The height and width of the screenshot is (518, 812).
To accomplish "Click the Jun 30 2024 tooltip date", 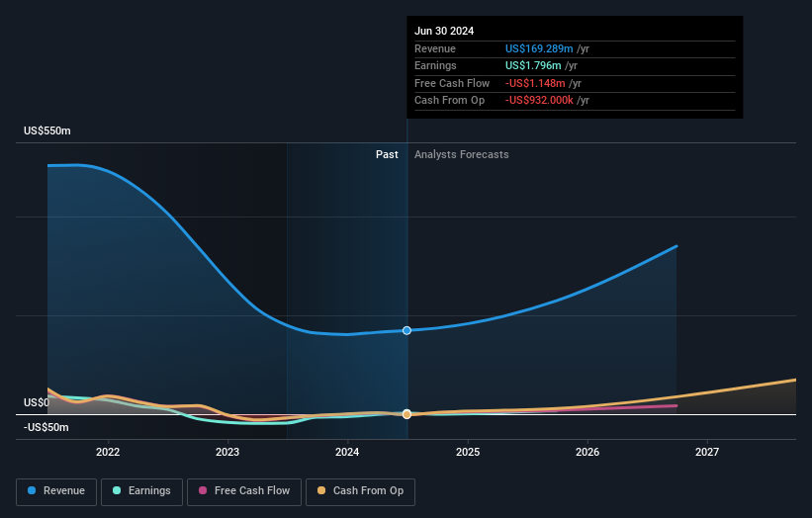I will (x=444, y=31).
